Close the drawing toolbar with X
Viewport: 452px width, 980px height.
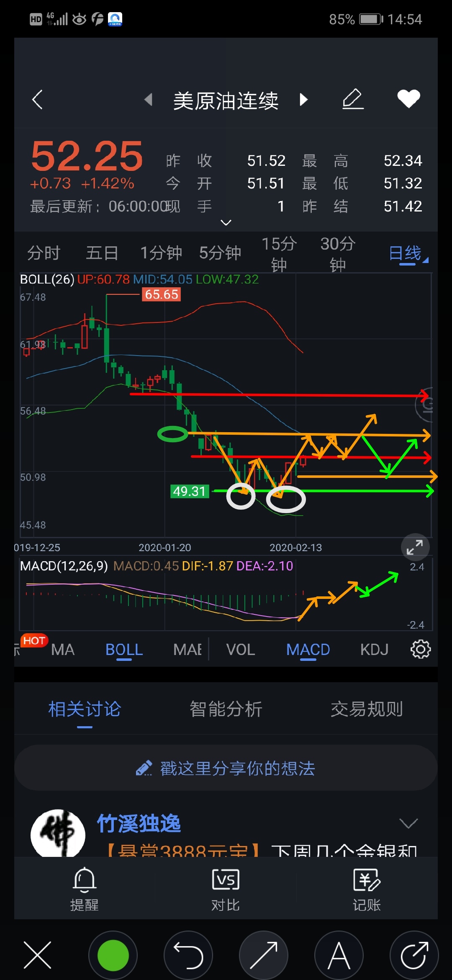click(x=38, y=955)
